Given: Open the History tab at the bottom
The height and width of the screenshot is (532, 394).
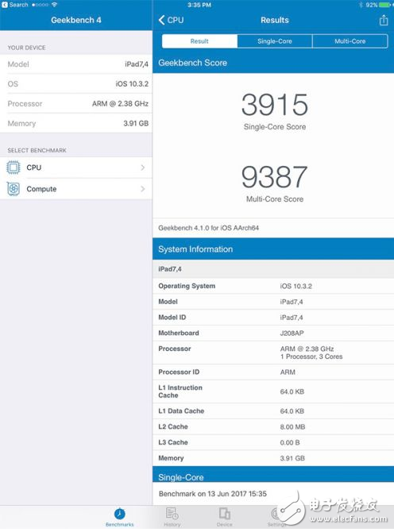Looking at the screenshot, I should pos(172,518).
